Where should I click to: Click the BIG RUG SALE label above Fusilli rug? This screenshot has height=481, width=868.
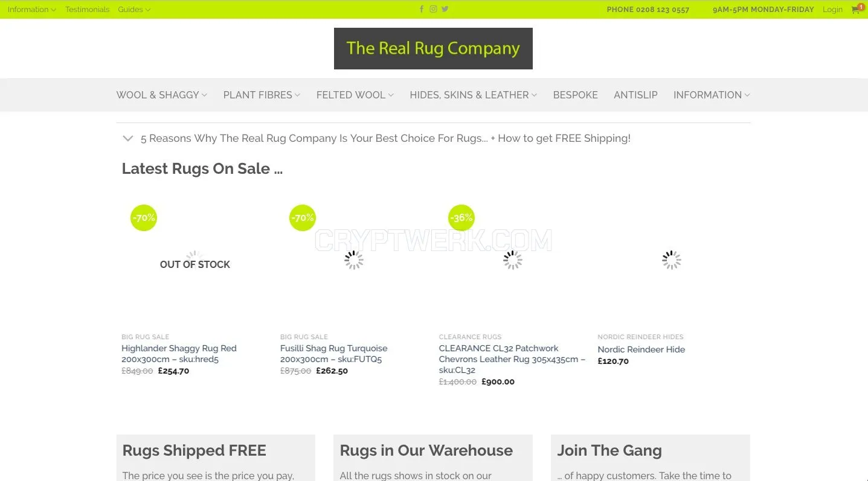tap(304, 337)
